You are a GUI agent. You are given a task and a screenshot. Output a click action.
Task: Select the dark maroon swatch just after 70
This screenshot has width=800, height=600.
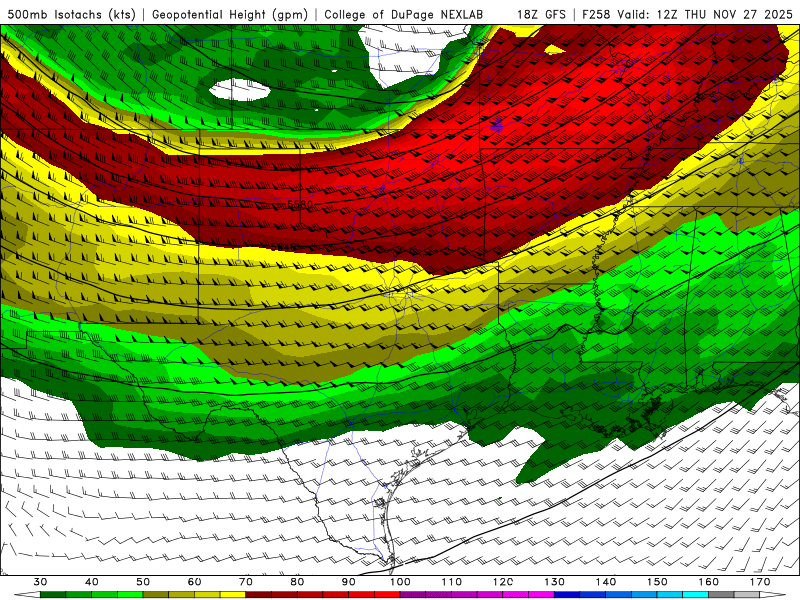click(259, 595)
